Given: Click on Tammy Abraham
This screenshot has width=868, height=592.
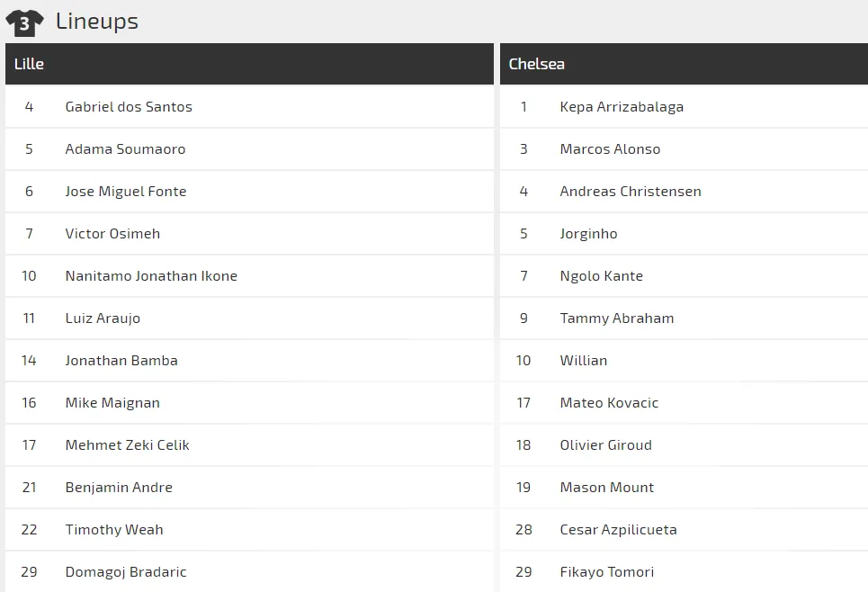Looking at the screenshot, I should click(616, 318).
